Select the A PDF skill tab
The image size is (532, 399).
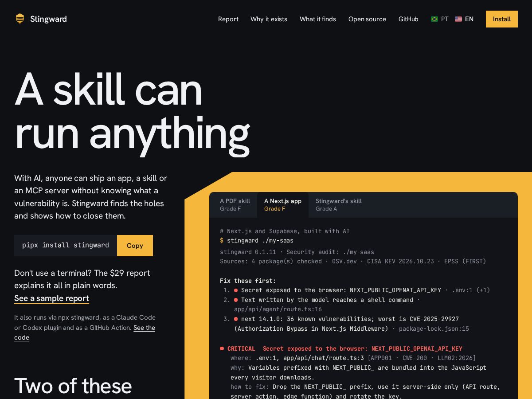235,205
